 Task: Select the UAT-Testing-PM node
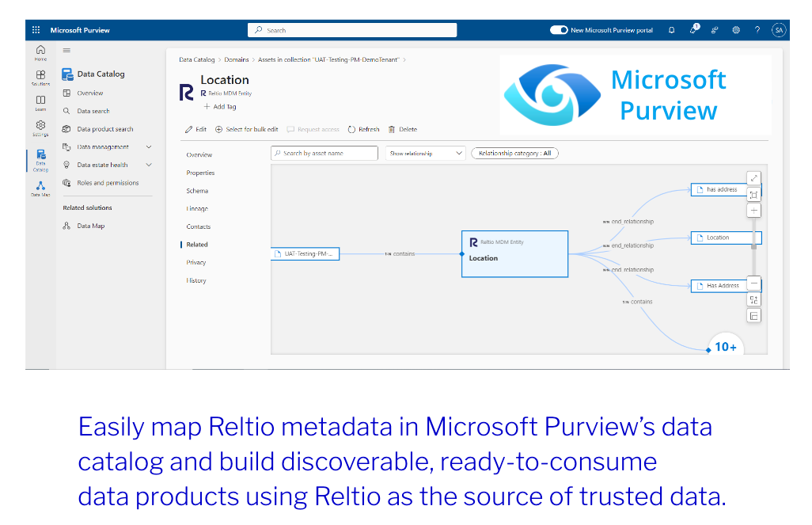305,254
